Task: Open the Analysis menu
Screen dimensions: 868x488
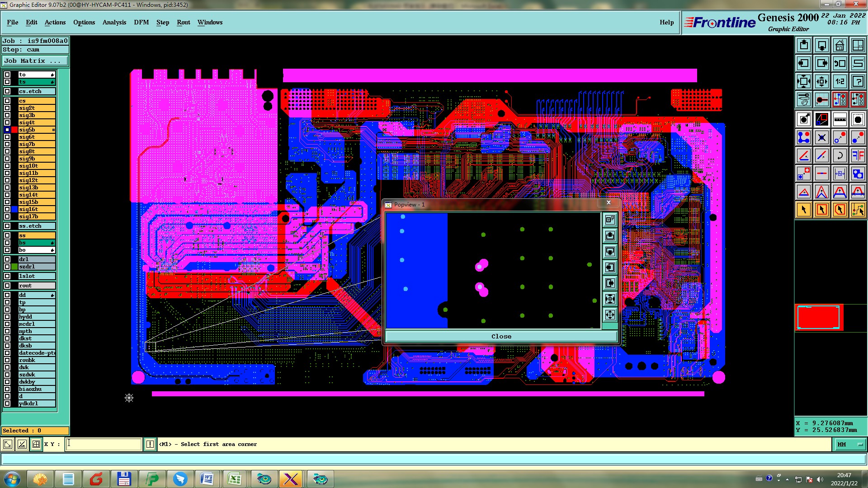Action: pos(114,22)
